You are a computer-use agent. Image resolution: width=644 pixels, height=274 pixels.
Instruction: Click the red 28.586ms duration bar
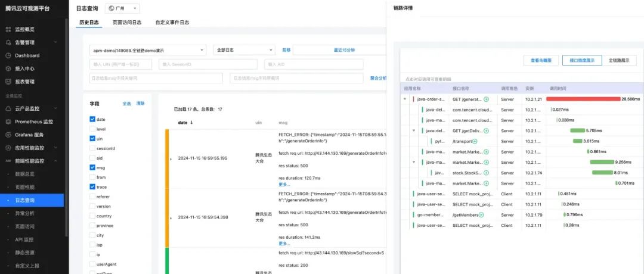click(583, 99)
